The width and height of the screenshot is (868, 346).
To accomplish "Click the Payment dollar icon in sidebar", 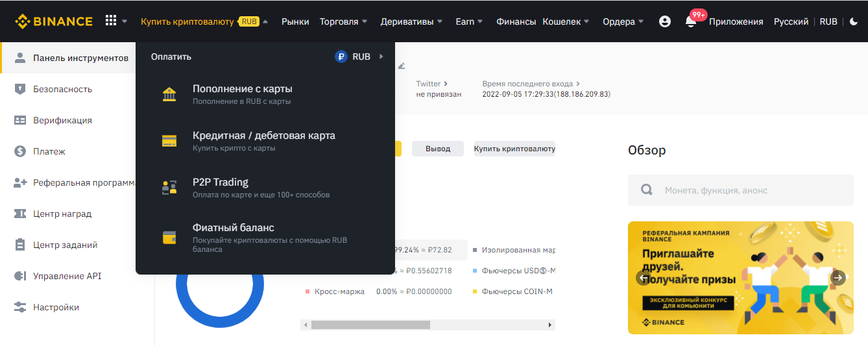I will tap(19, 151).
